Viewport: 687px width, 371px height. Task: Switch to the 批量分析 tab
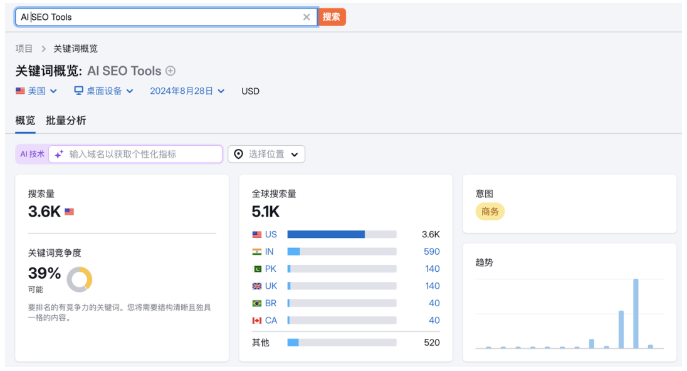pyautogui.click(x=66, y=120)
